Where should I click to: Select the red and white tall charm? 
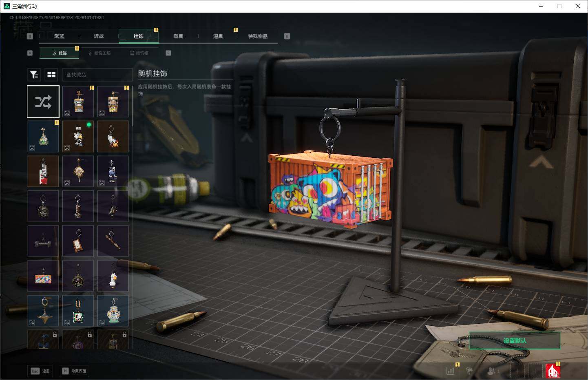43,171
